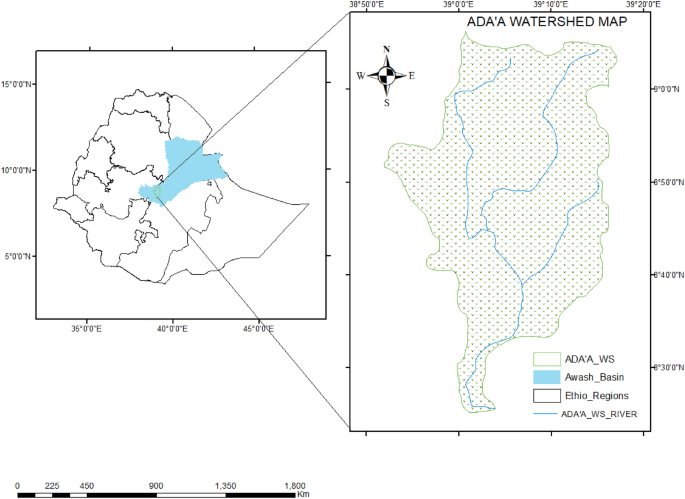
Task: Click the 39°10'0"E longitude label
Action: coord(551,4)
